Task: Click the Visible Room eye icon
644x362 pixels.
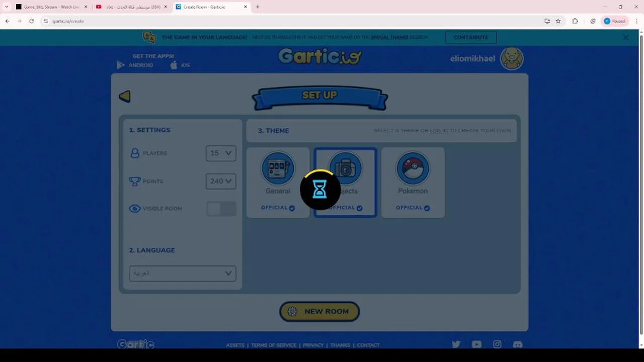Action: (135, 209)
